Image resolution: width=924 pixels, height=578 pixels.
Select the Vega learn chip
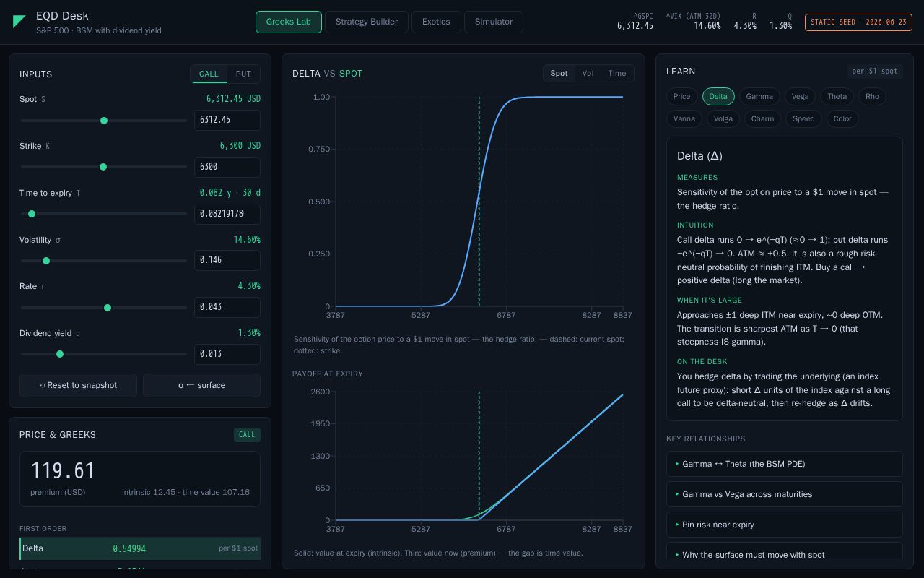(800, 96)
